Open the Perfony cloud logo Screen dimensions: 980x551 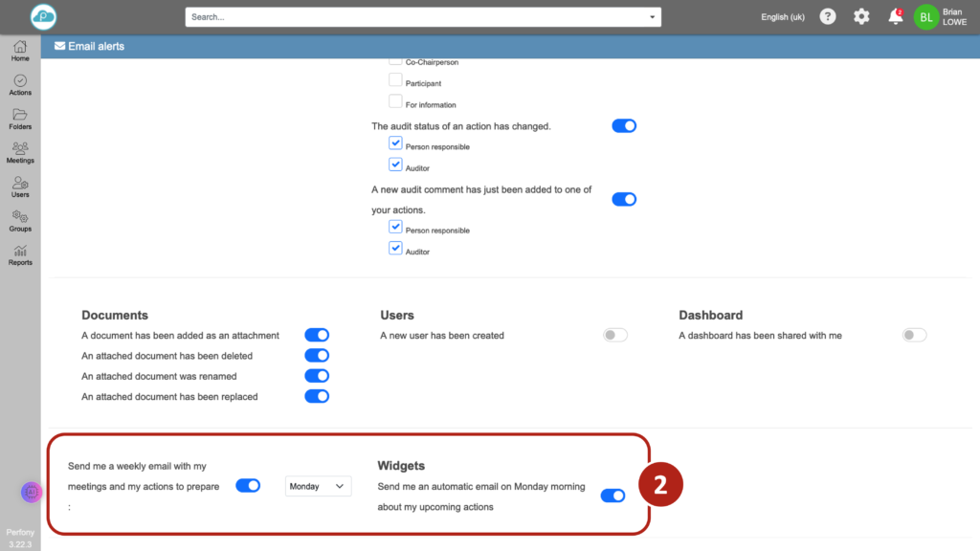(43, 16)
